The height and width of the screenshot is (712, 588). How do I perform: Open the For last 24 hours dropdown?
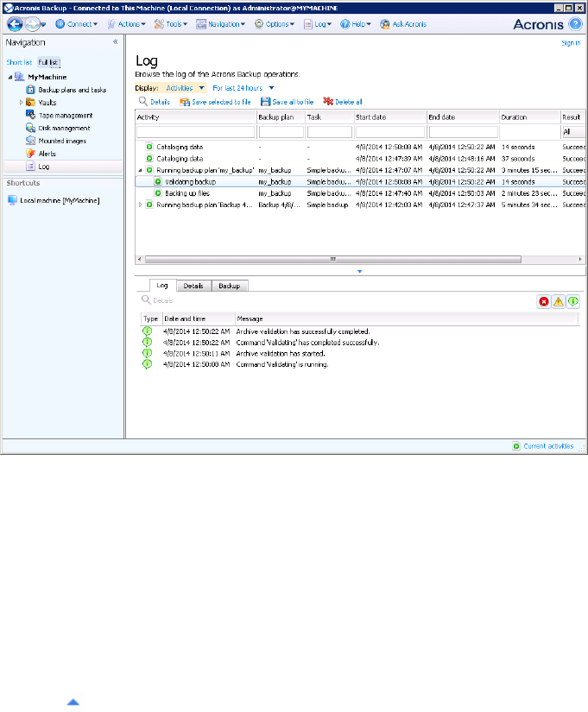tap(243, 88)
